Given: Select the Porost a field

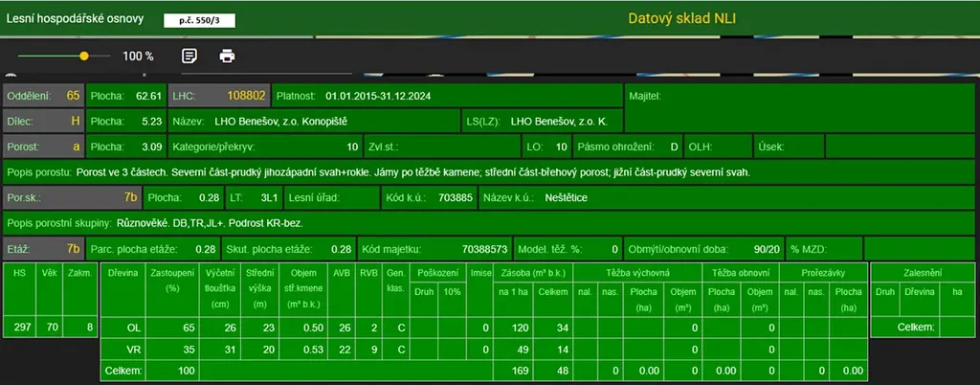Looking at the screenshot, I should coord(43,147).
